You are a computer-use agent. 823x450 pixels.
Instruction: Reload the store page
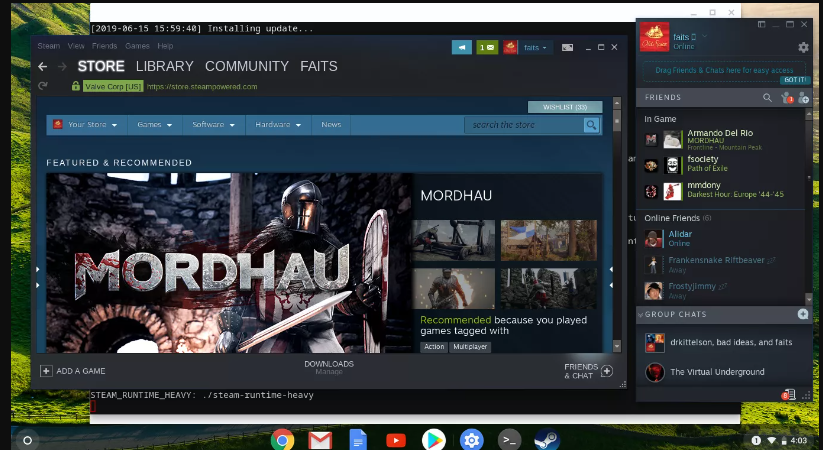click(x=43, y=86)
